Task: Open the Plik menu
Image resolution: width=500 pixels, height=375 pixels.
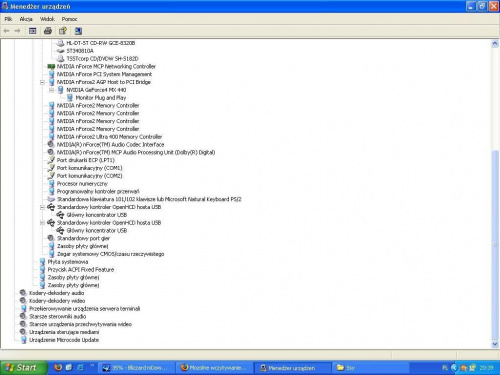Action: (8, 19)
